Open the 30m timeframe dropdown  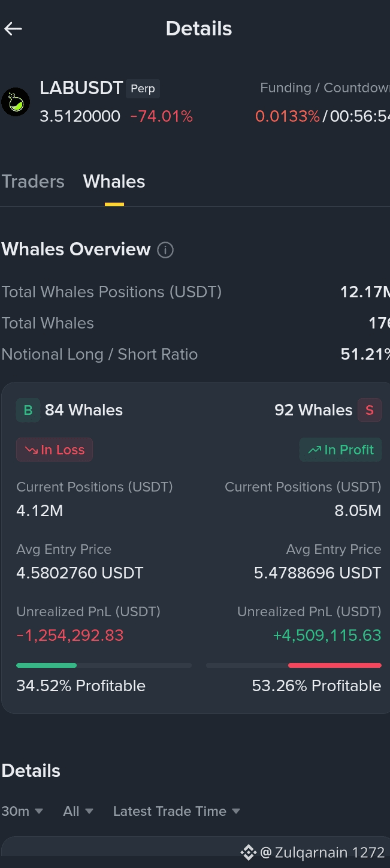tap(22, 811)
